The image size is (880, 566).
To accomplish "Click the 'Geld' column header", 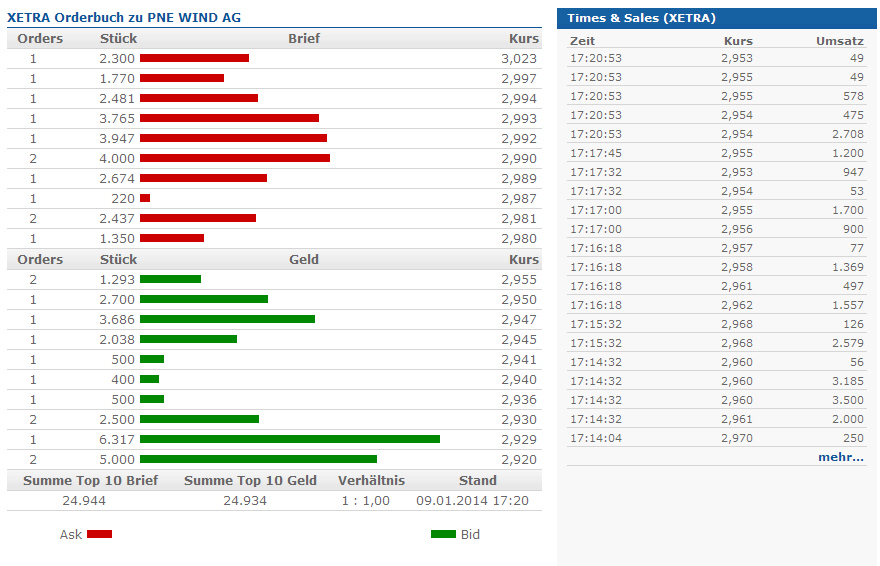I will point(304,259).
